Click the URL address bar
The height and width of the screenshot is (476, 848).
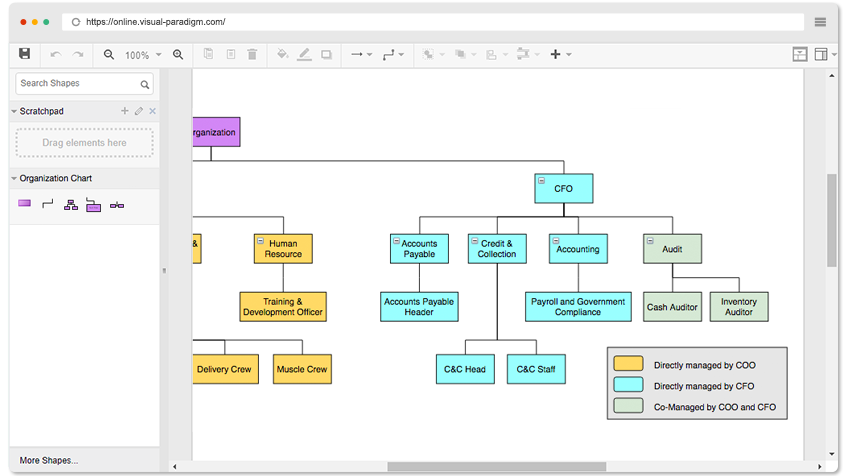coord(433,22)
